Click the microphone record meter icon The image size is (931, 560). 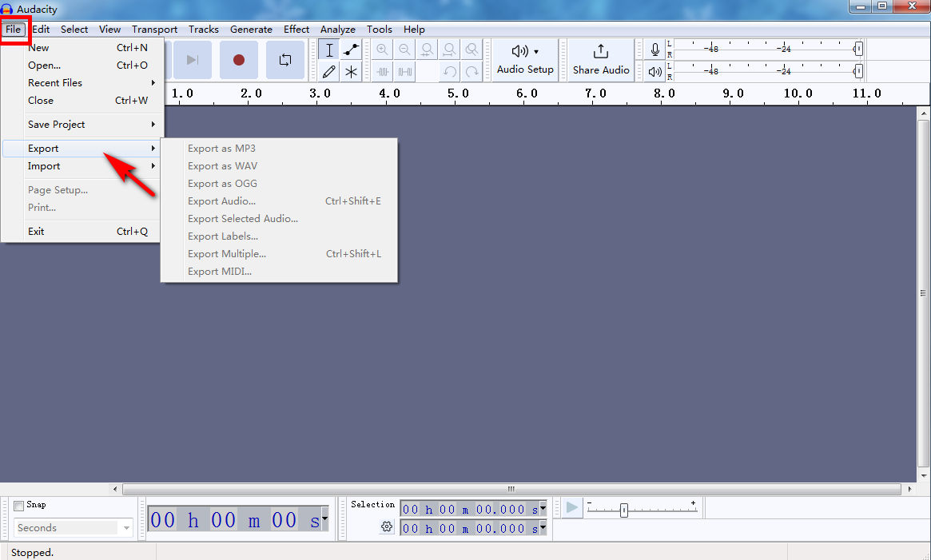tap(655, 50)
